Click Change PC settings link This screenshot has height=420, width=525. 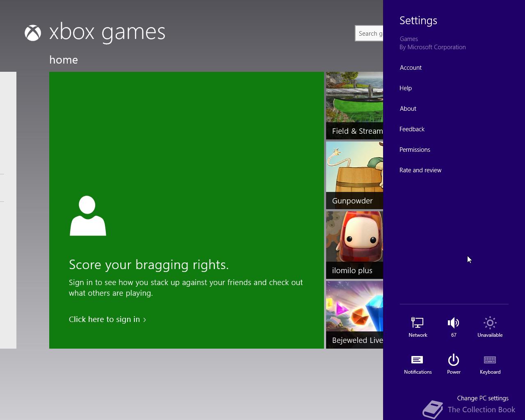tap(483, 398)
